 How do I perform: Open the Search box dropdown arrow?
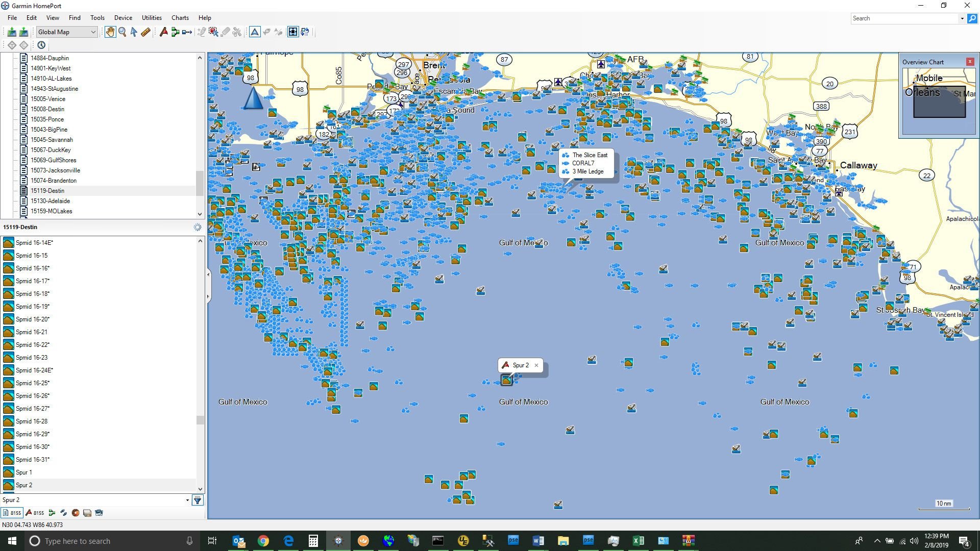[962, 18]
